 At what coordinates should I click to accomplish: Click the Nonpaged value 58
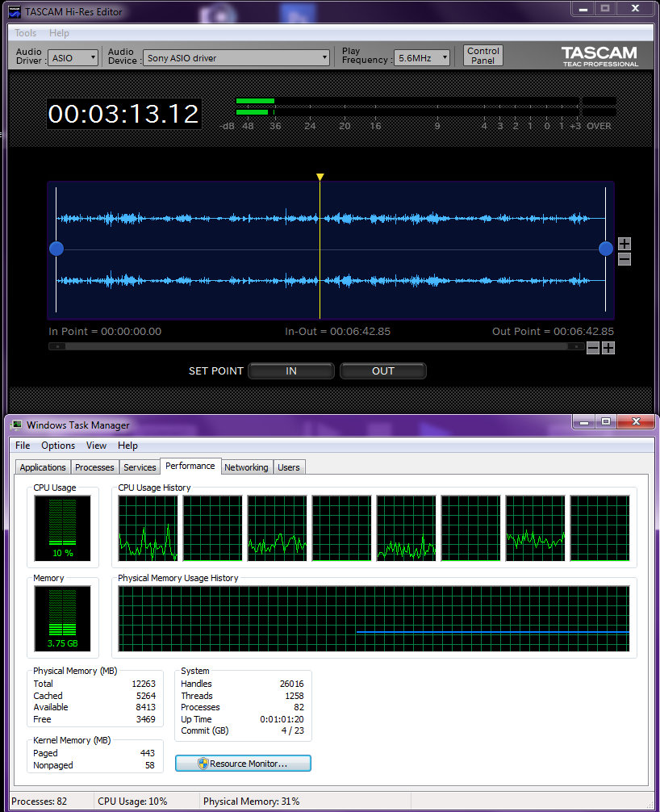click(x=149, y=765)
